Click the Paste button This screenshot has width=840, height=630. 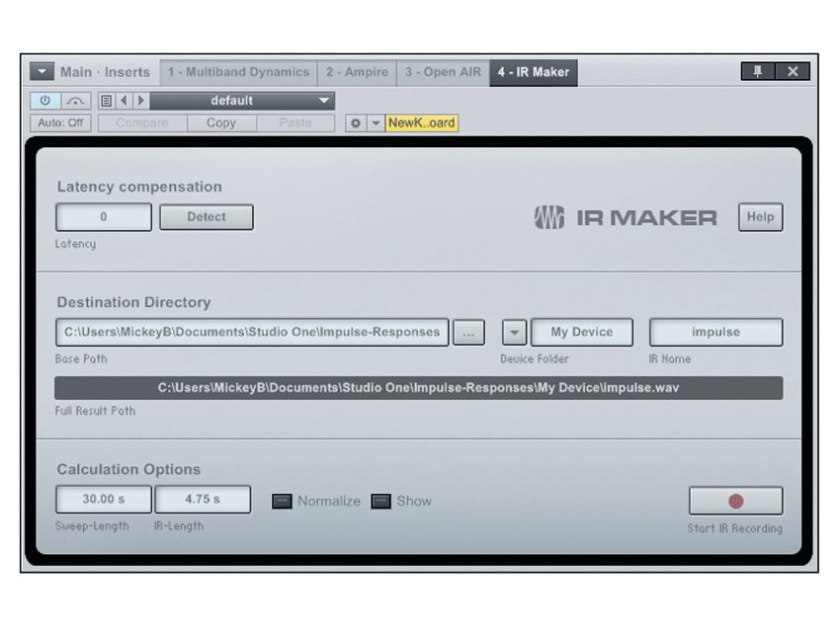(295, 123)
